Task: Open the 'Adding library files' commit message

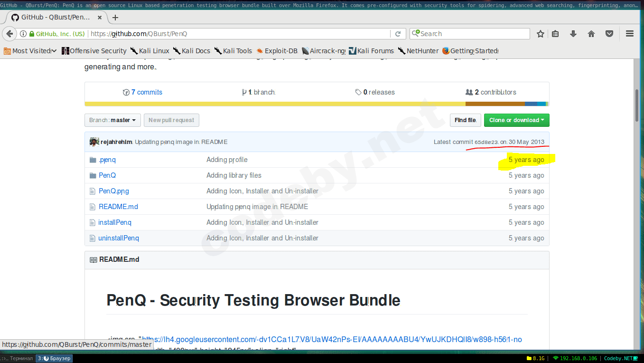Action: point(234,175)
